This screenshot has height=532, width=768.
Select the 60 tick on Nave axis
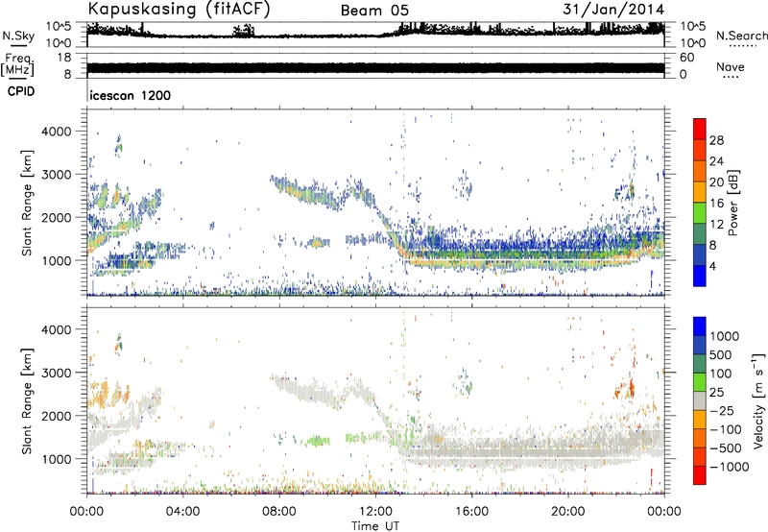click(686, 58)
